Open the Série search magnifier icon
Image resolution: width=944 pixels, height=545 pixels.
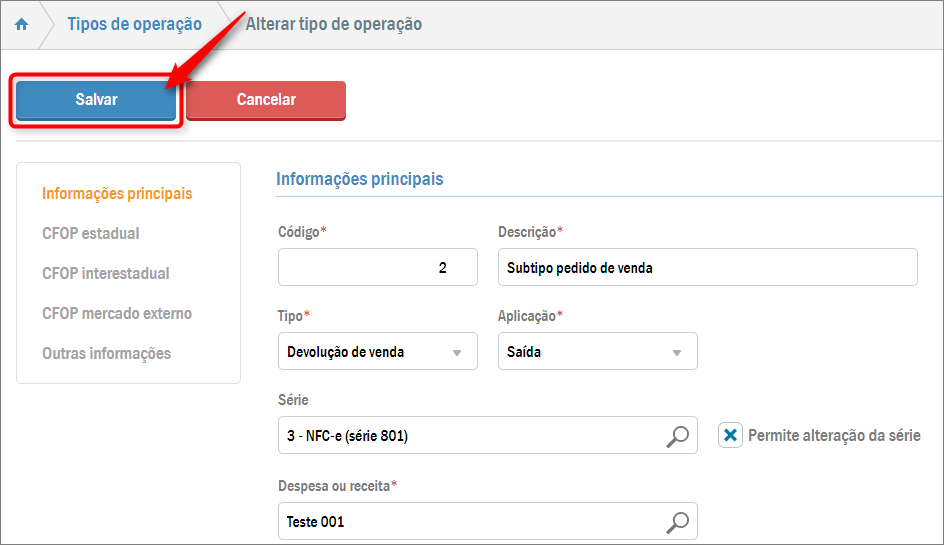pos(678,436)
